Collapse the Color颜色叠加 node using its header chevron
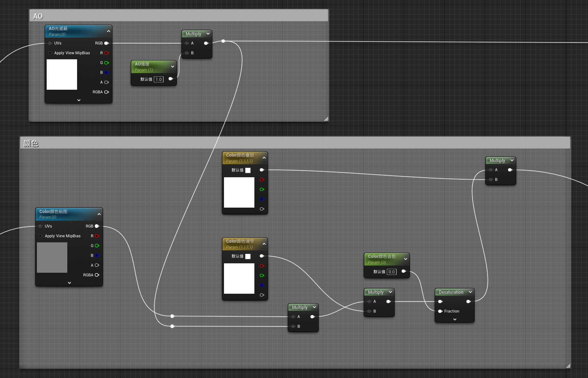588x378 pixels. [264, 158]
